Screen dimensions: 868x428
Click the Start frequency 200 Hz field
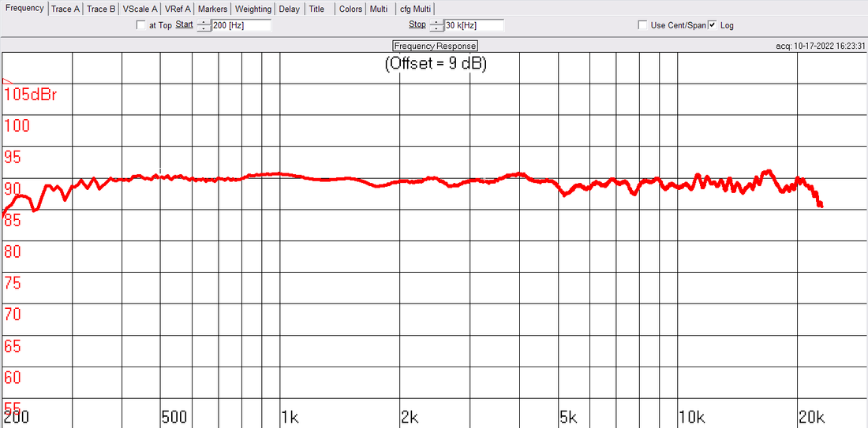coord(241,25)
